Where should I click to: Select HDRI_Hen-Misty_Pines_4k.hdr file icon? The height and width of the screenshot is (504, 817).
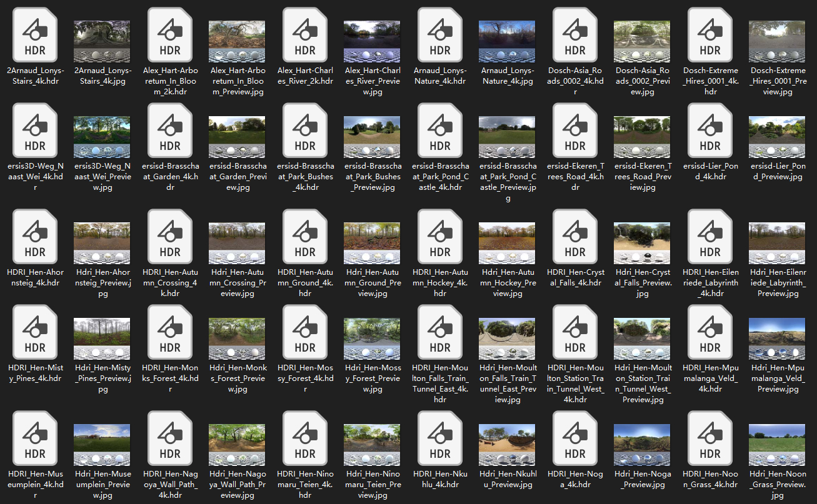pos(35,333)
